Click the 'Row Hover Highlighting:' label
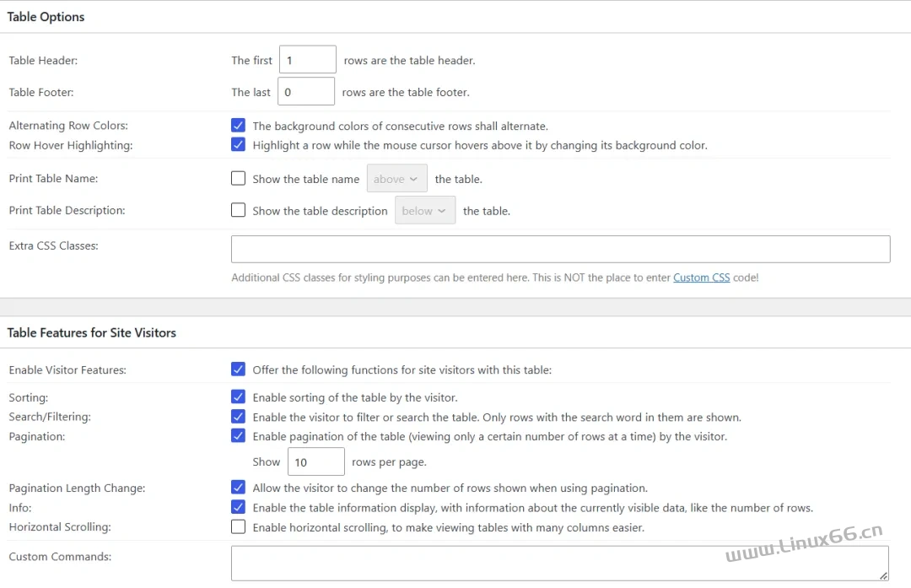The image size is (911, 588). pyautogui.click(x=71, y=145)
